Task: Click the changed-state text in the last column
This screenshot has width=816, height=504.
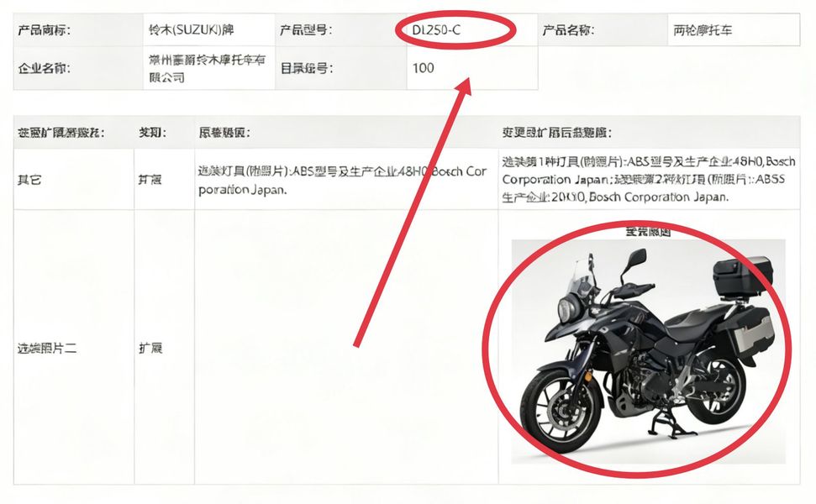Action: tap(649, 180)
